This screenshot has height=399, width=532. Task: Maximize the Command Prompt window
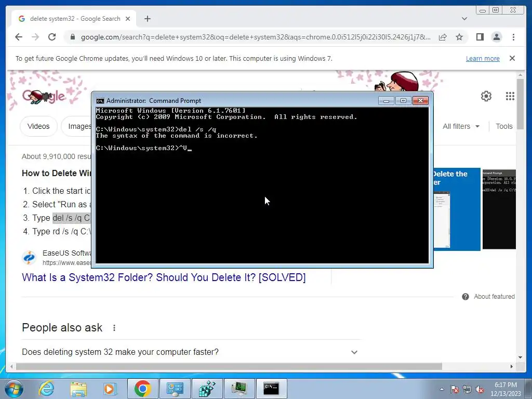click(403, 101)
